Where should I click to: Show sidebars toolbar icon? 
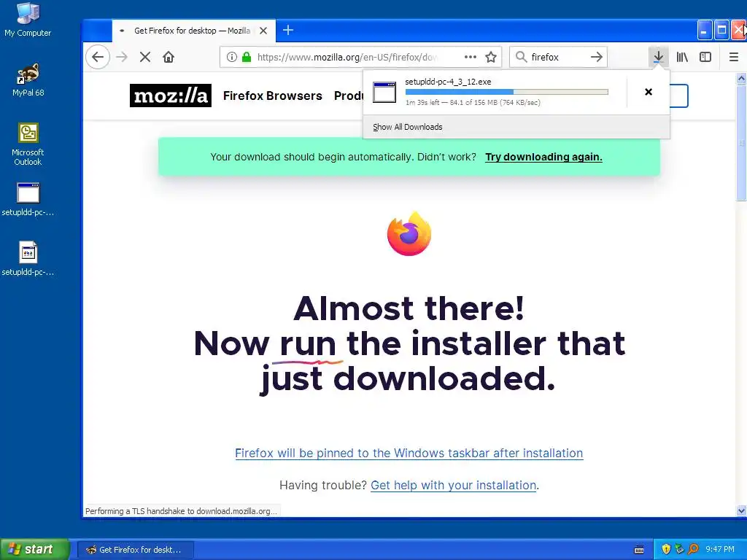tap(705, 57)
